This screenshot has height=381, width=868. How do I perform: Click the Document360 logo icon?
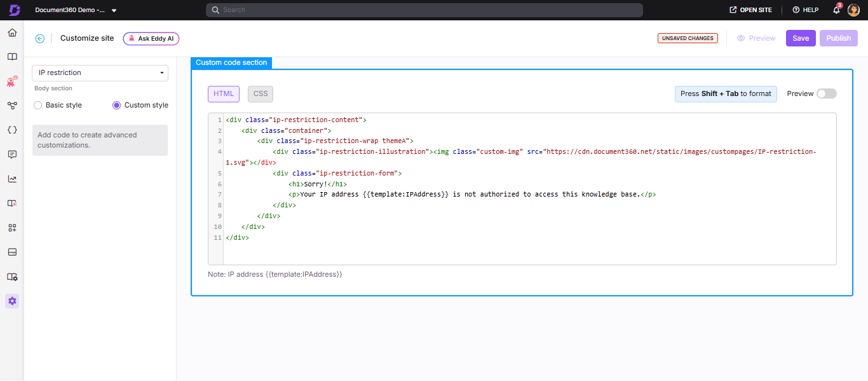click(x=14, y=10)
